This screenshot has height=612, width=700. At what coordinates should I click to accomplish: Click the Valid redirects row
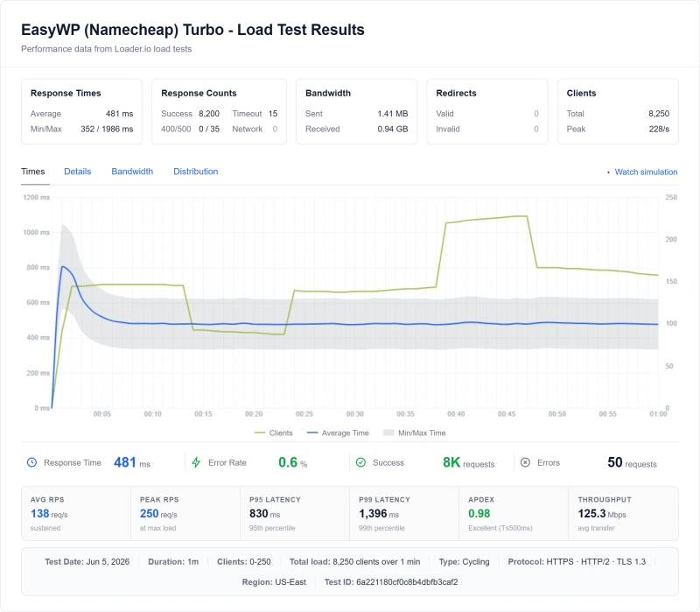tap(487, 114)
